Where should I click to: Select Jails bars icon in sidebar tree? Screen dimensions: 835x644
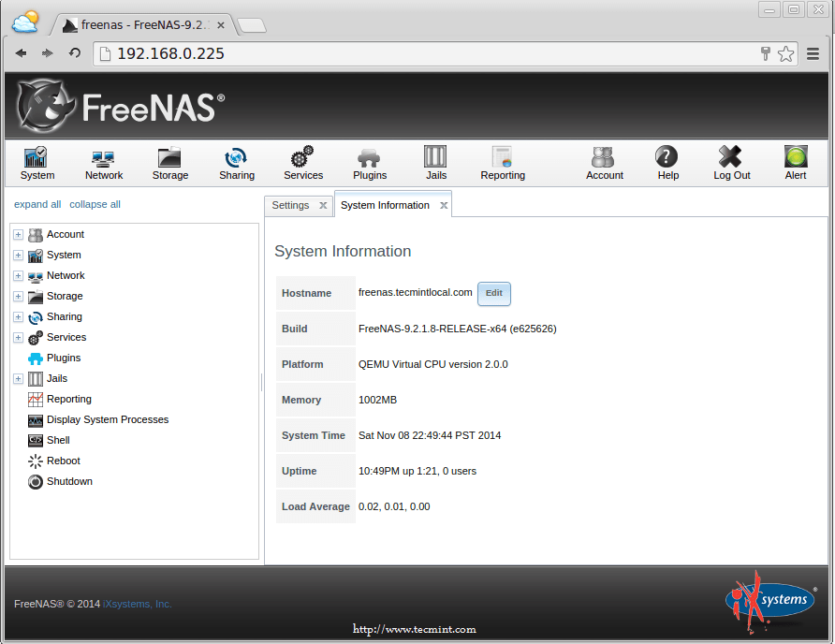point(36,379)
